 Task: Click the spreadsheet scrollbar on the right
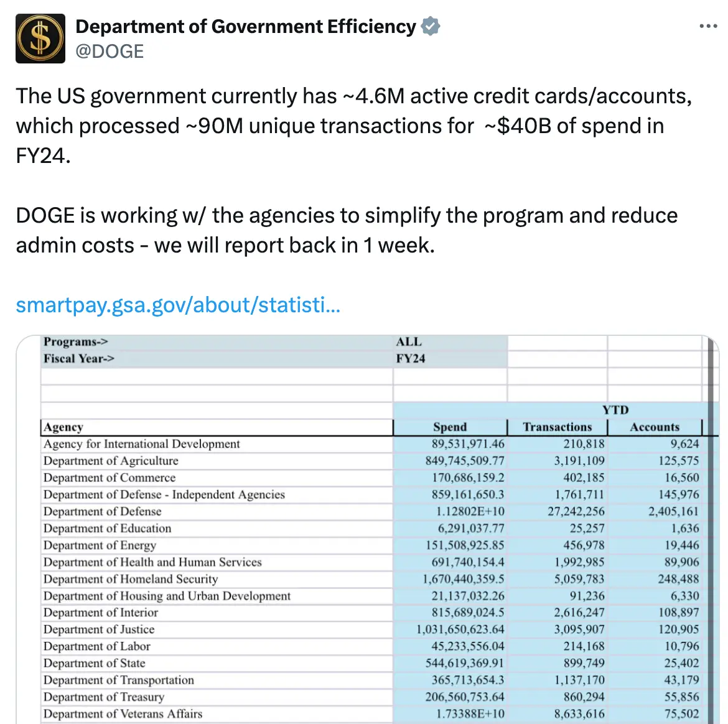pos(711,529)
